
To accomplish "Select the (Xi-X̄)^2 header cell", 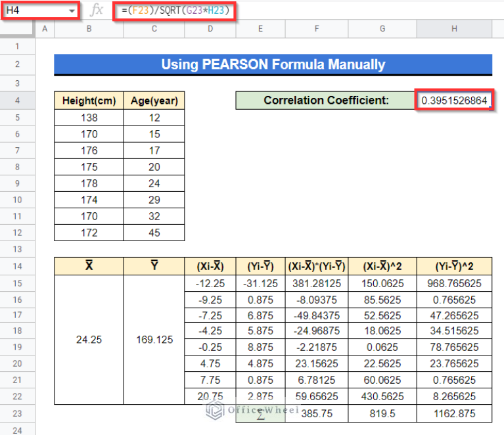I will [x=382, y=266].
